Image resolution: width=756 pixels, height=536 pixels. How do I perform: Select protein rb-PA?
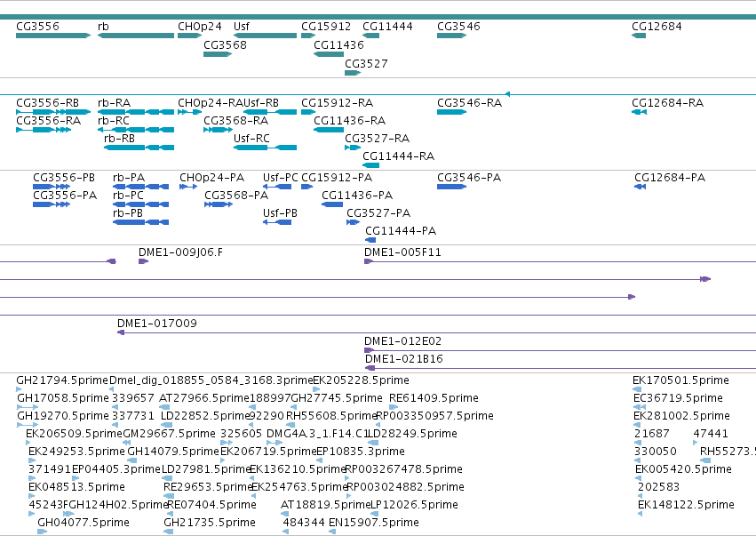(x=140, y=187)
